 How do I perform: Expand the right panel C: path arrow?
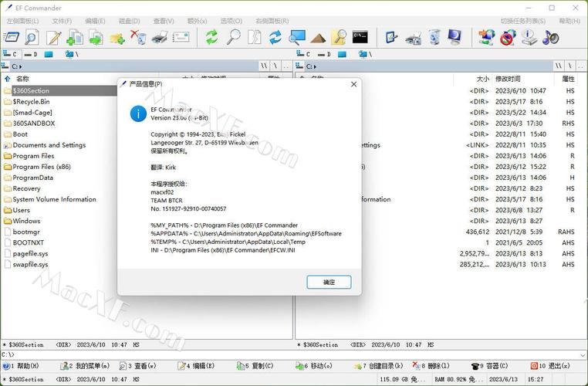pos(315,66)
